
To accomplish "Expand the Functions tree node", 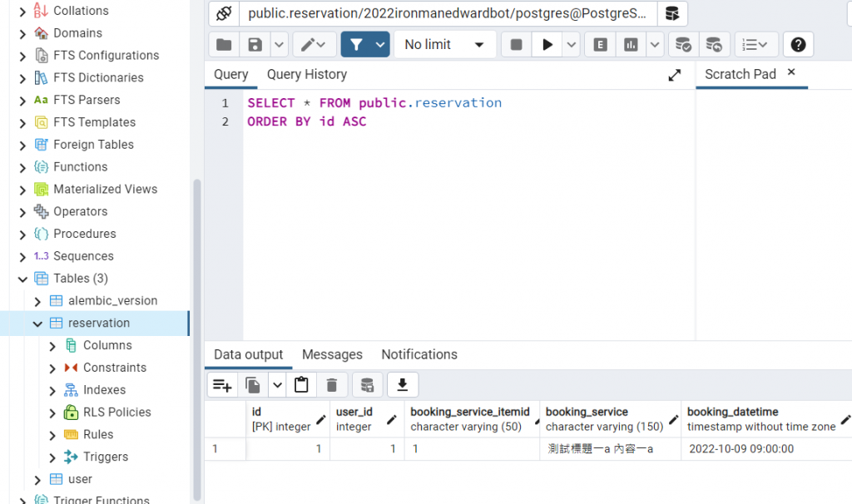I will pos(22,167).
